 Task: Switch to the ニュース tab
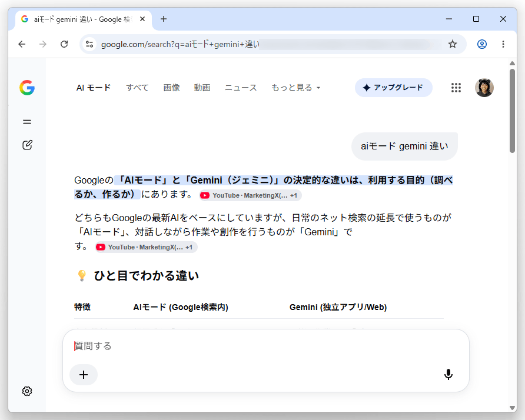pos(241,88)
